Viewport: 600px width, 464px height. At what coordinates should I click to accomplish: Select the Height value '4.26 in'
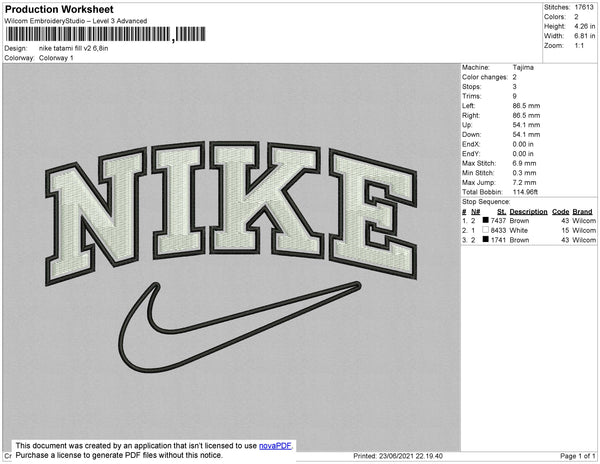(585, 26)
